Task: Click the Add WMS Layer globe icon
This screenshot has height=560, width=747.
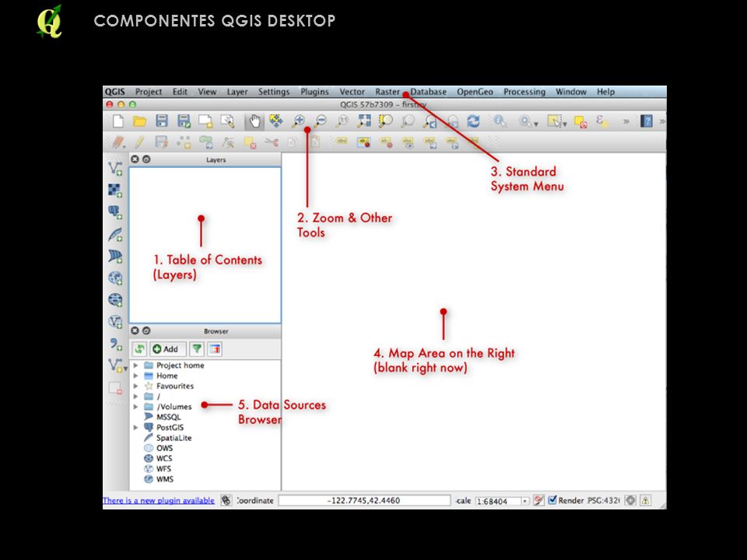Action: [x=115, y=278]
